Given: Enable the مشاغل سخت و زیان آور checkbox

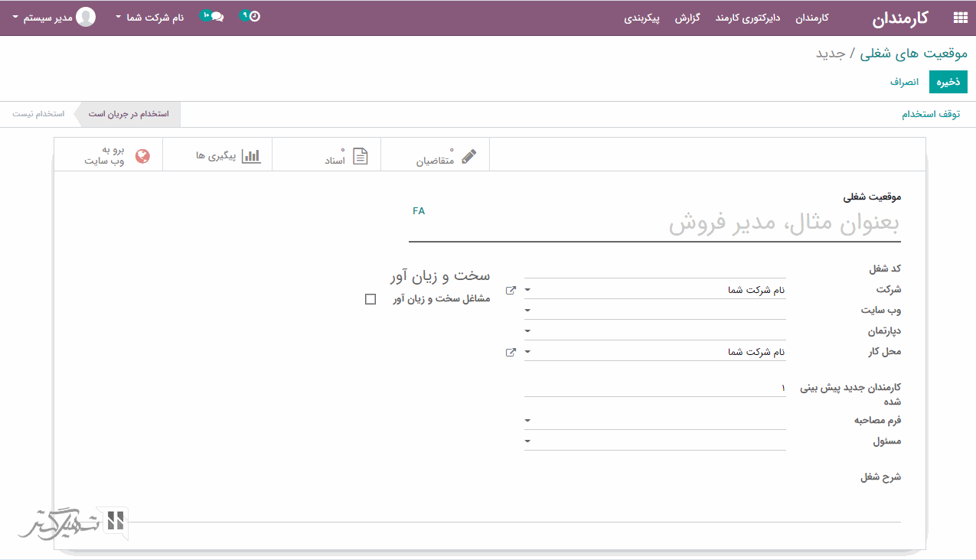Looking at the screenshot, I should [x=370, y=299].
